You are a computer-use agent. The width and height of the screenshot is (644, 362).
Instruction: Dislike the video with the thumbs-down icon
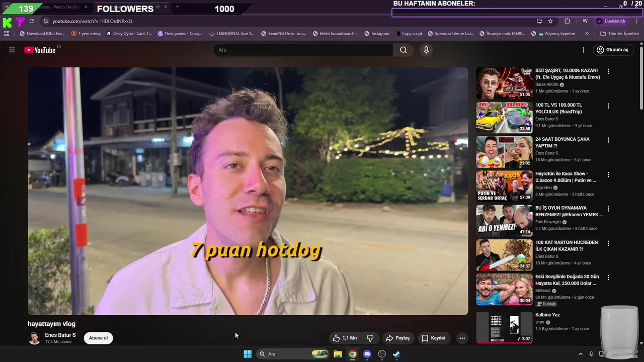[370, 338]
